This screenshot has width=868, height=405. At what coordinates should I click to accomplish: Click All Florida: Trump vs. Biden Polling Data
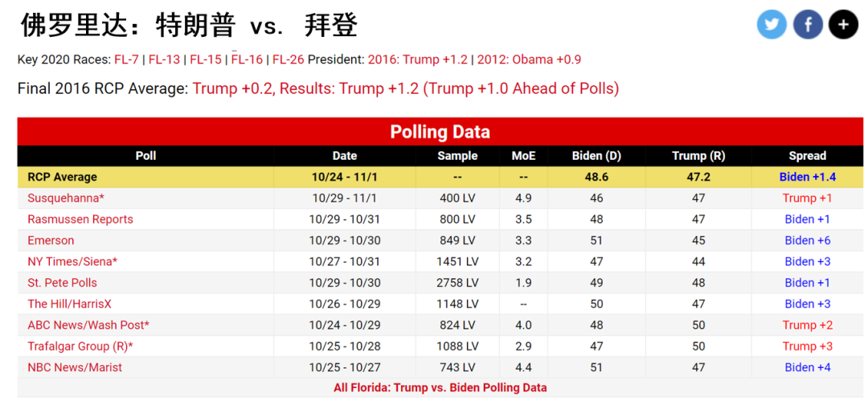coord(440,388)
